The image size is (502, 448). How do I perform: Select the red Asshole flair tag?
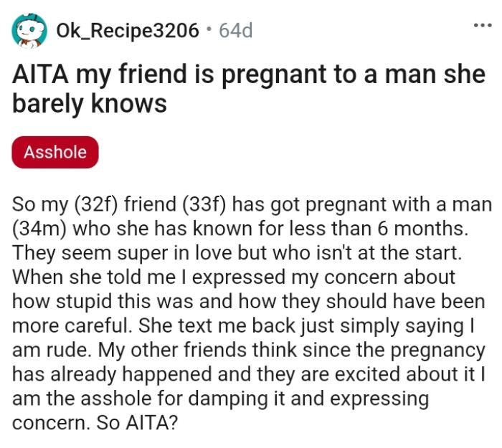55,152
